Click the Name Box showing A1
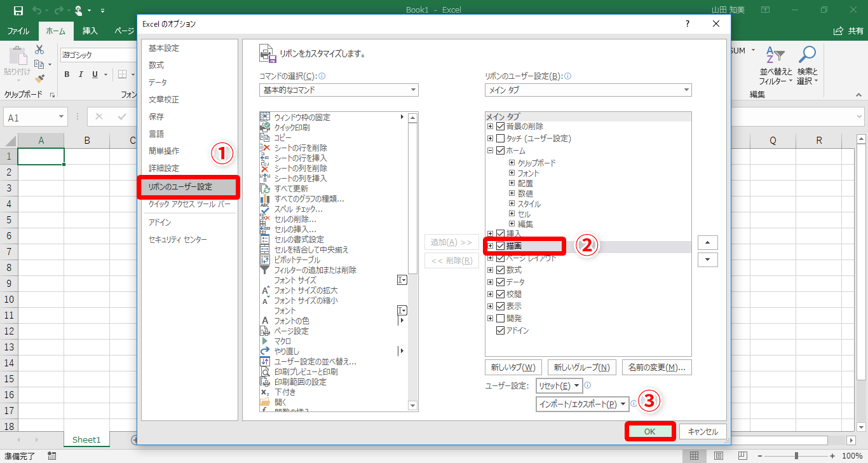Viewport: 868px width, 463px height. click(x=36, y=118)
